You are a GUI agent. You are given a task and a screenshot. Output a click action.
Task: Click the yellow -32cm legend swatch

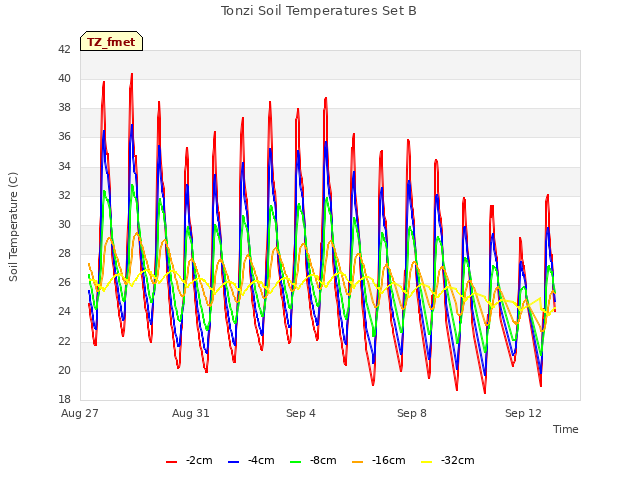[426, 462]
